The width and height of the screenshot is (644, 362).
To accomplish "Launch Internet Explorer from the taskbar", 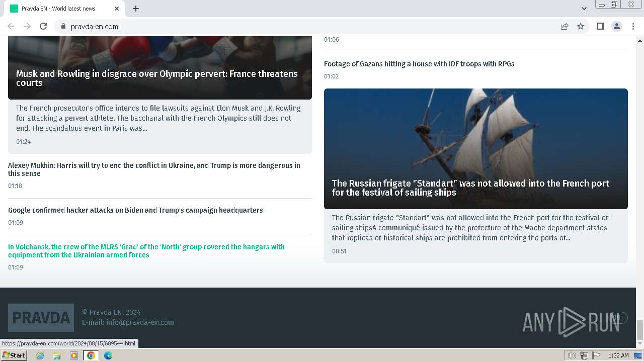I will click(x=40, y=355).
